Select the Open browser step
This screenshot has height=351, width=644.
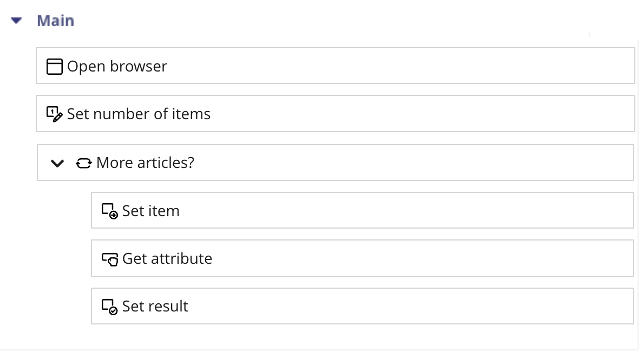pos(336,66)
